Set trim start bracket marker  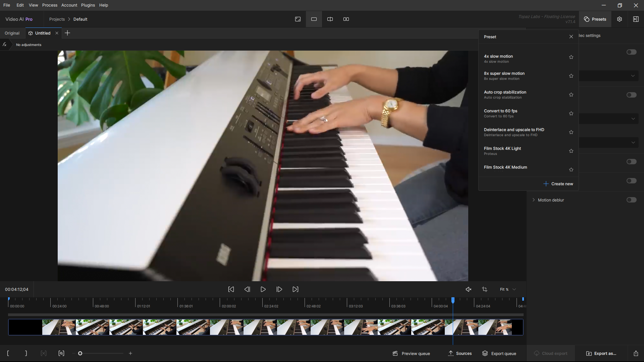click(8, 353)
